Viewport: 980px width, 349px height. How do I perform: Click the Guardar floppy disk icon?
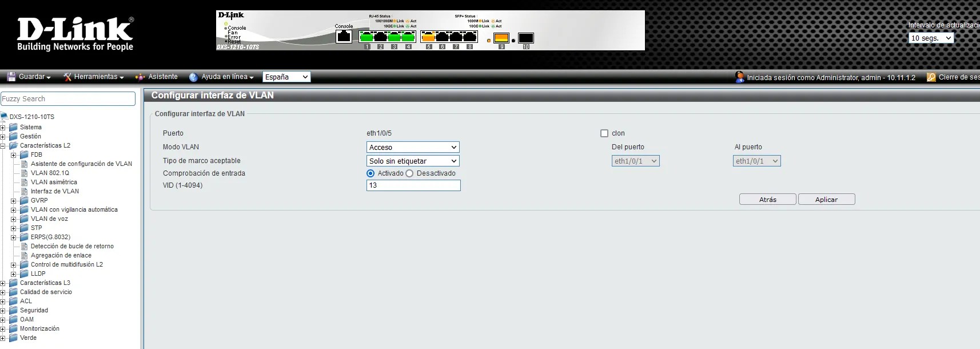[11, 77]
